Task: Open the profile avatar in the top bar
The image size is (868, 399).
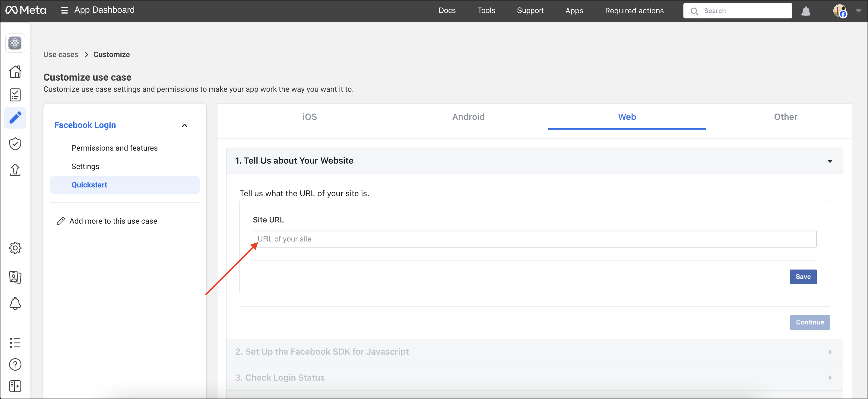Action: point(840,11)
